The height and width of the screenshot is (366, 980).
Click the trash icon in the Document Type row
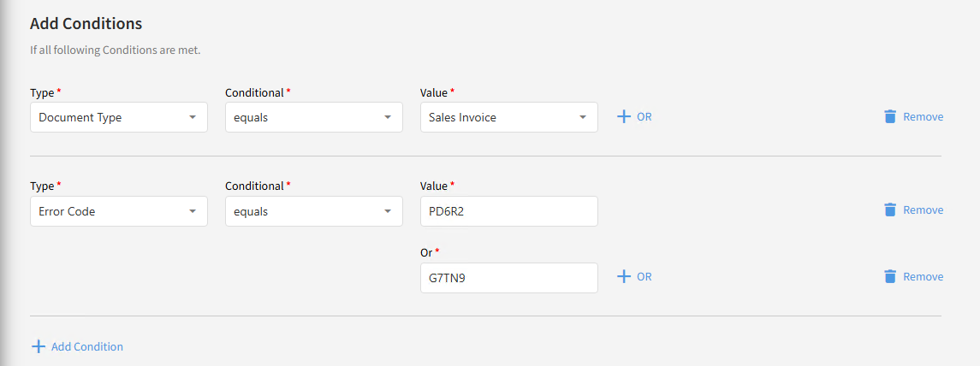pos(890,116)
